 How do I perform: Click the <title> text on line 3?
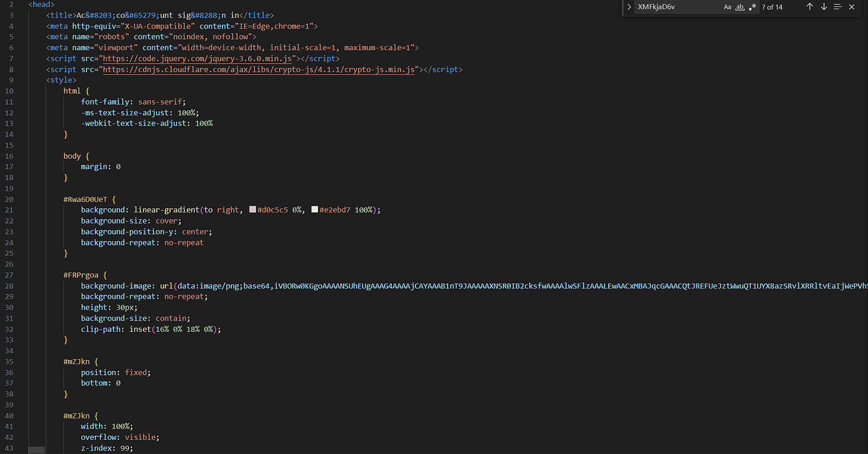(159, 15)
